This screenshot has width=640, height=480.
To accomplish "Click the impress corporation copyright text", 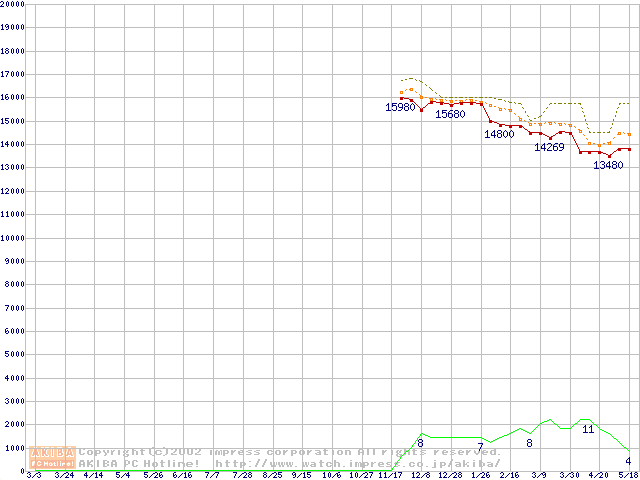I will (290, 452).
